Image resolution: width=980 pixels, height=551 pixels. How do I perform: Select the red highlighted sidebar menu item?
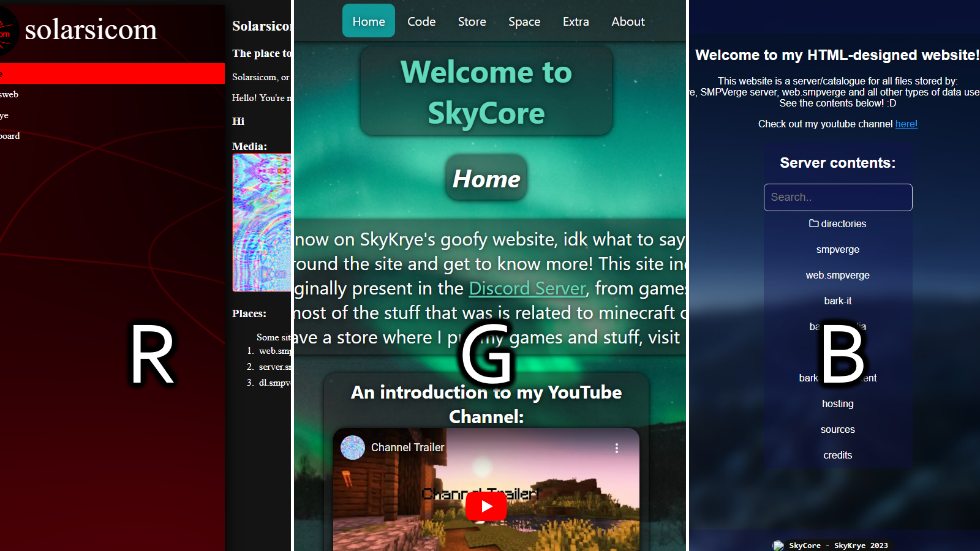112,73
